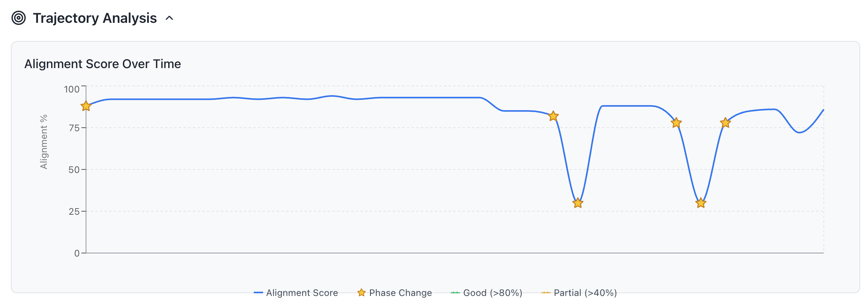868x301 pixels.
Task: Select the first Phase Change star marker
Action: (x=85, y=106)
